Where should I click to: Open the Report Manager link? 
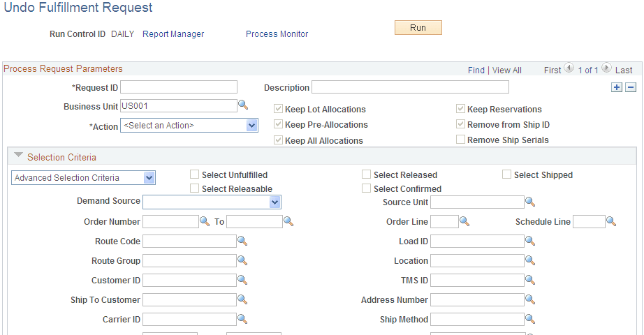click(x=173, y=34)
